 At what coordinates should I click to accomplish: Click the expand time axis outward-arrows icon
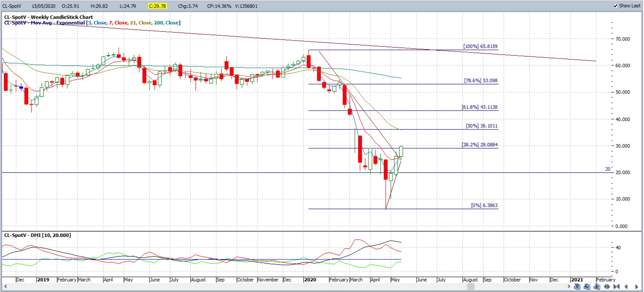click(x=607, y=286)
